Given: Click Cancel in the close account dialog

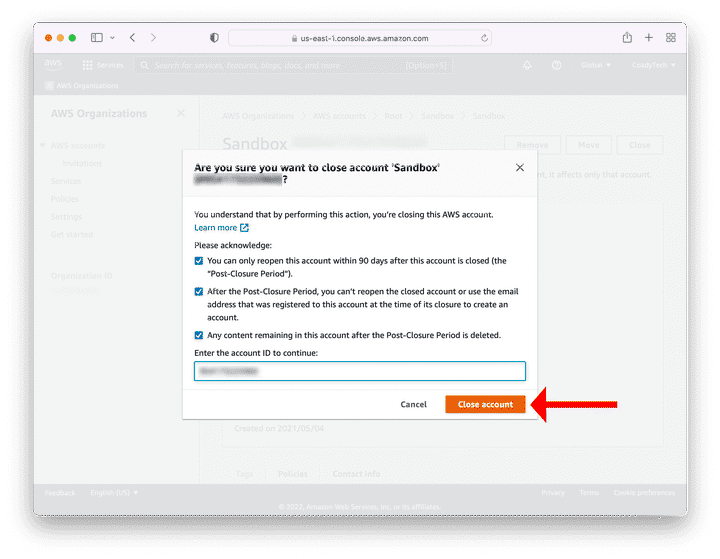Looking at the screenshot, I should click(413, 405).
